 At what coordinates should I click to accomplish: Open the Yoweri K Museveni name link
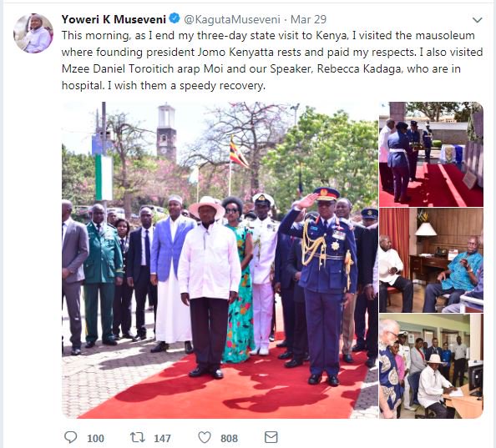(114, 19)
